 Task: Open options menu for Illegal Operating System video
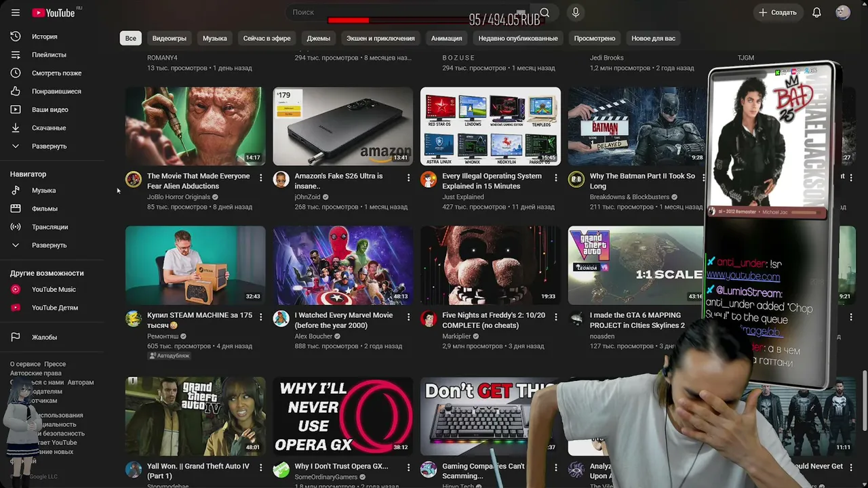(556, 178)
